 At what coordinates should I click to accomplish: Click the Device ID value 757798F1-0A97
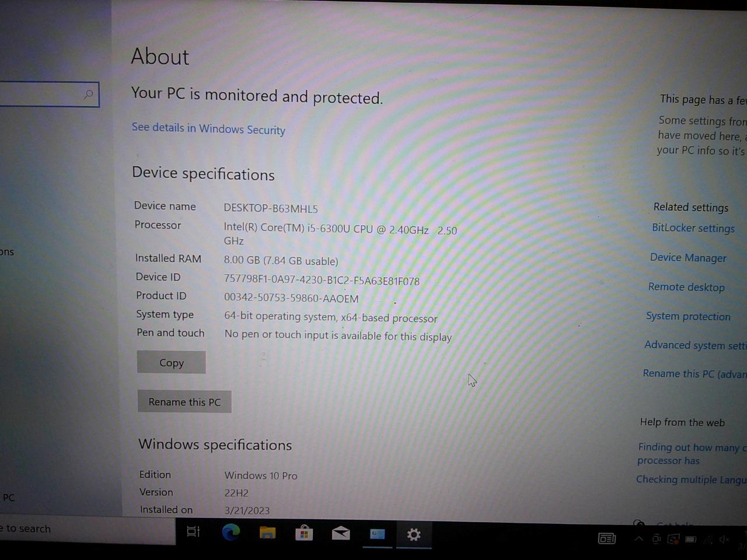322,280
